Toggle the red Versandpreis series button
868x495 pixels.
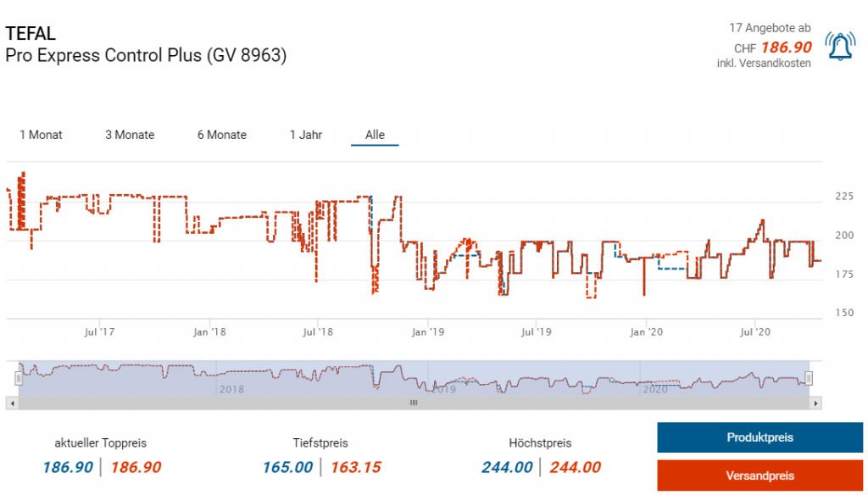click(x=759, y=476)
